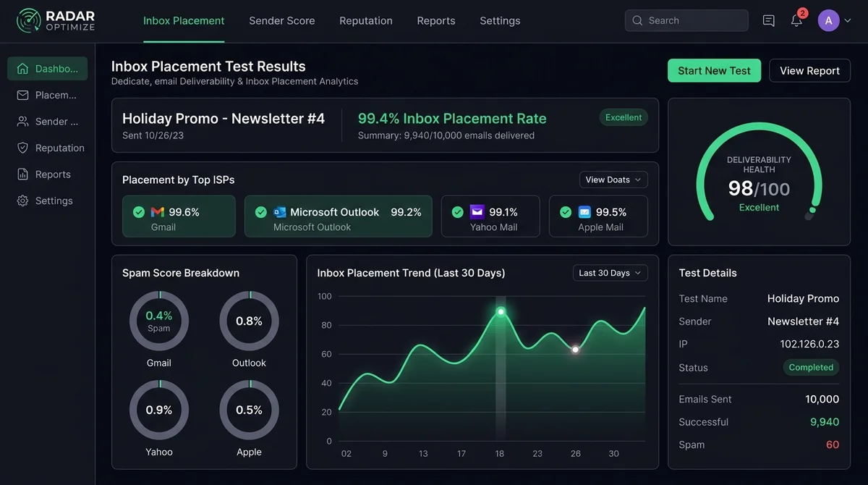The image size is (868, 485).
Task: Switch to the Inbox Placement tab
Action: point(184,20)
